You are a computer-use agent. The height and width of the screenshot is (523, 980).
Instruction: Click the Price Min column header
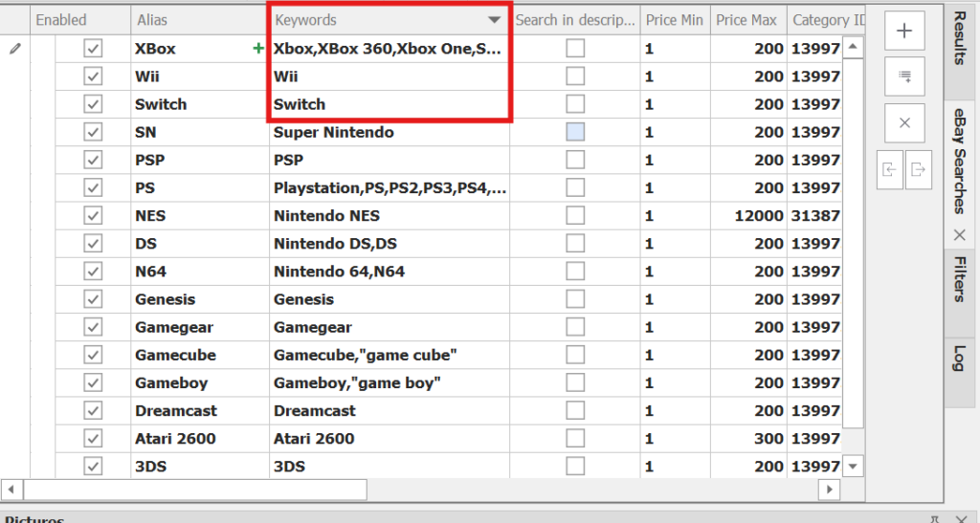(x=675, y=20)
